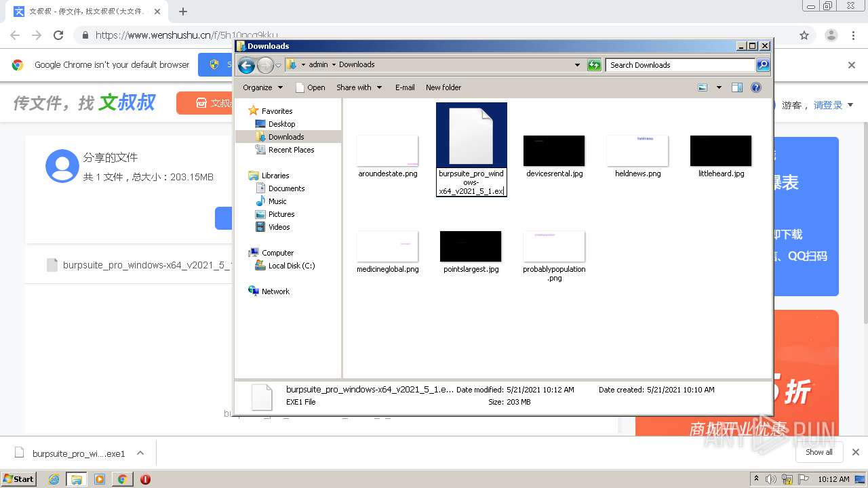Click the 请登录 login link on the webpage
868x488 pixels.
coord(828,105)
